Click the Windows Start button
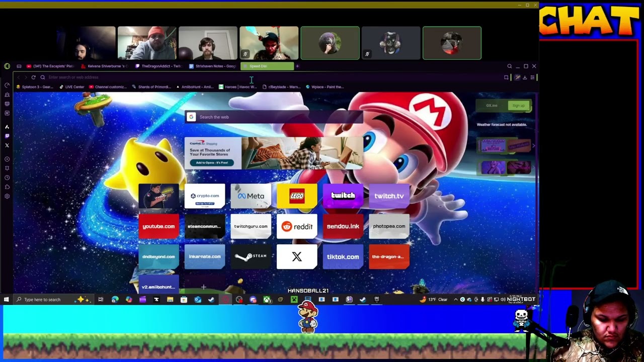644x362 pixels. [x=7, y=300]
